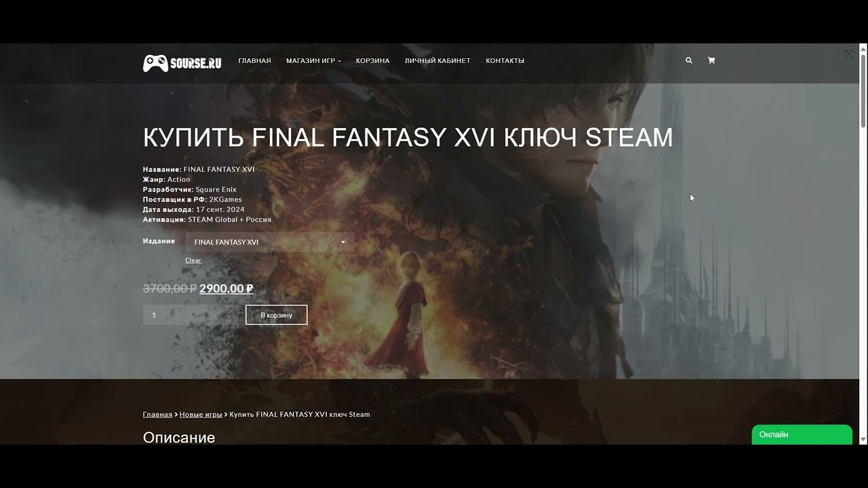Open the Онлайн chat widget
Screen dimensions: 868x488
[802, 434]
